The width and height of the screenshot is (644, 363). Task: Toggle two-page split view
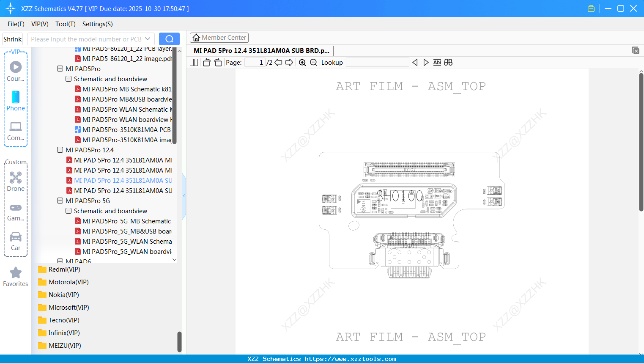click(194, 63)
